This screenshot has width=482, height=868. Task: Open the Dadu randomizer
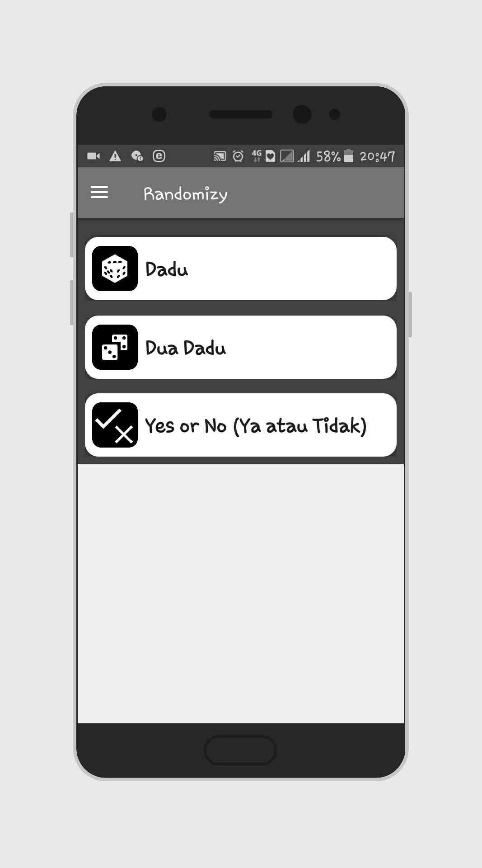pyautogui.click(x=240, y=269)
